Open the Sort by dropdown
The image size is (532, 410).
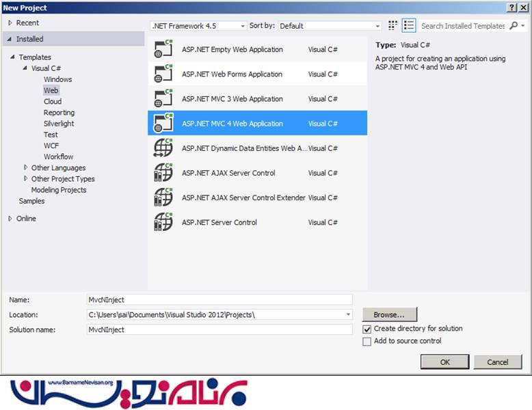[x=330, y=26]
